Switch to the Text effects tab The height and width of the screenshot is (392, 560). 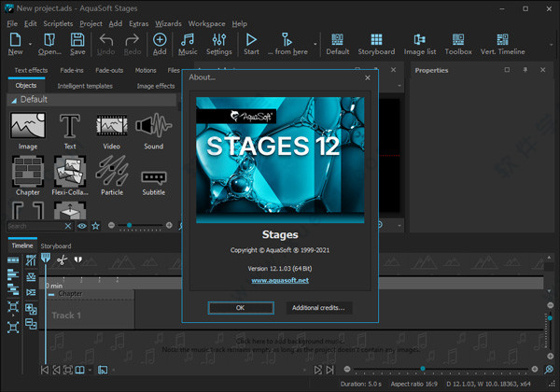click(x=31, y=70)
